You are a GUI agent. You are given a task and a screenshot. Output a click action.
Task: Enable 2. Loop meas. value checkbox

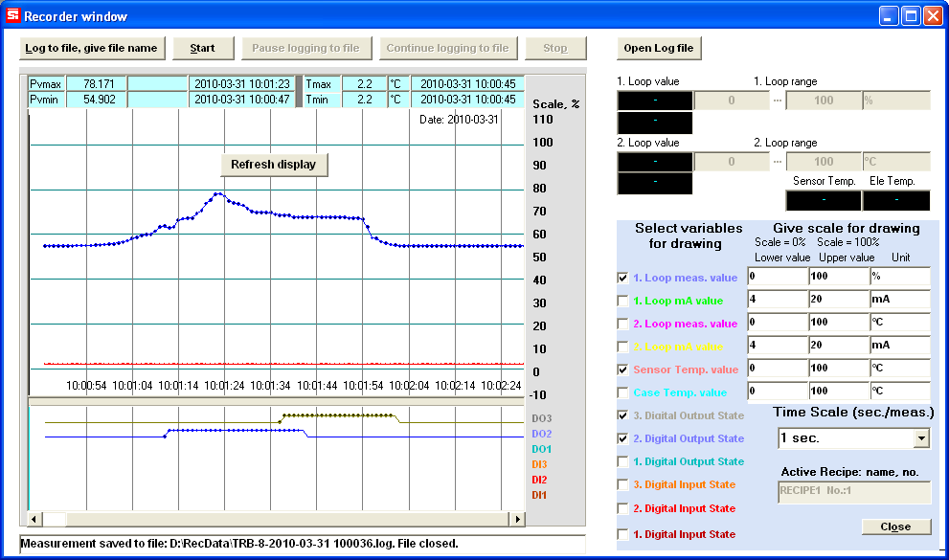coord(622,324)
